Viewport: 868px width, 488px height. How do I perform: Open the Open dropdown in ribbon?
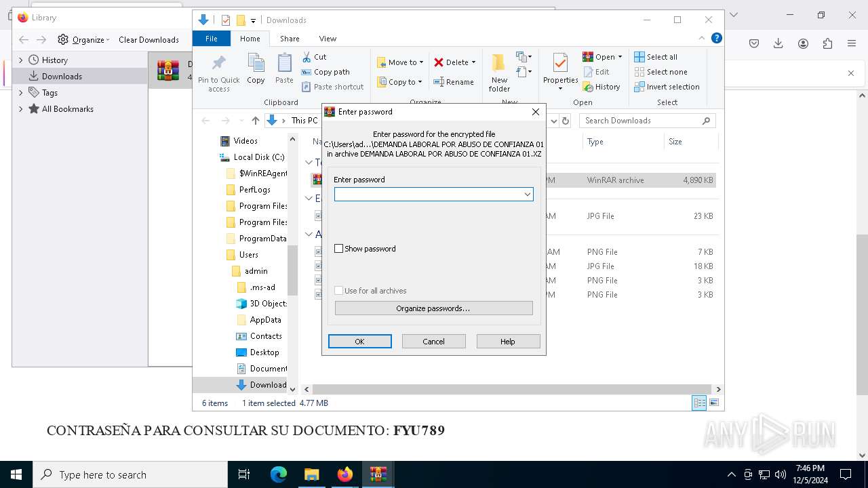tap(602, 57)
